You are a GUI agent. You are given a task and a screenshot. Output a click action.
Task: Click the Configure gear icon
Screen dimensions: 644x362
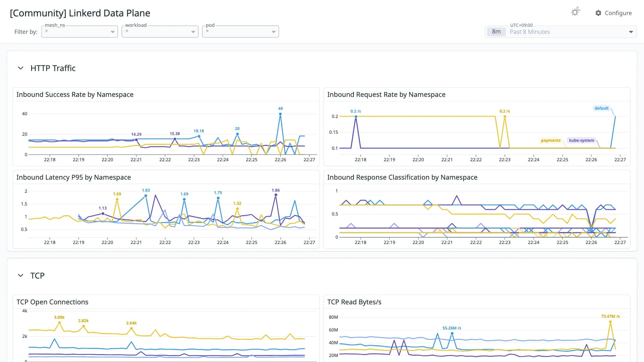click(598, 13)
